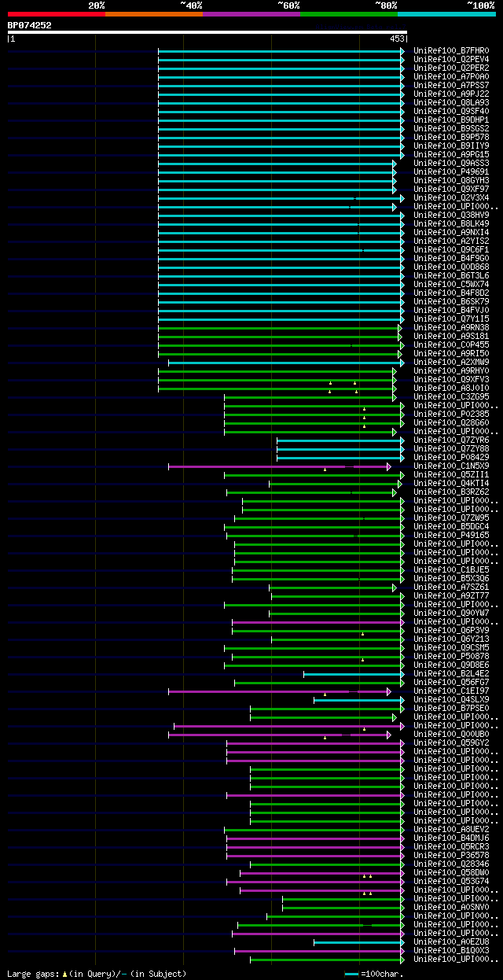The height and width of the screenshot is (980, 503).
Task: Open UniRef100_P02385 entry
Action: (x=451, y=414)
